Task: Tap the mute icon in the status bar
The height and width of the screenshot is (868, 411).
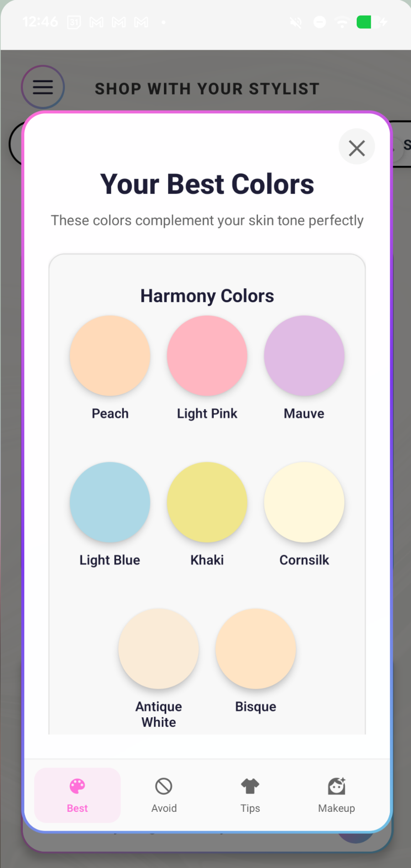Action: tap(296, 22)
